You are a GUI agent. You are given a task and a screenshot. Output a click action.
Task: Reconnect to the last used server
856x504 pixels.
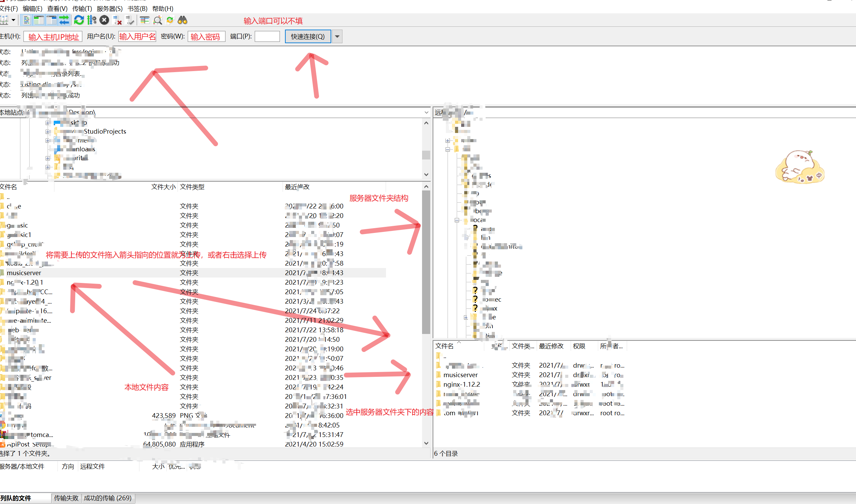[130, 20]
